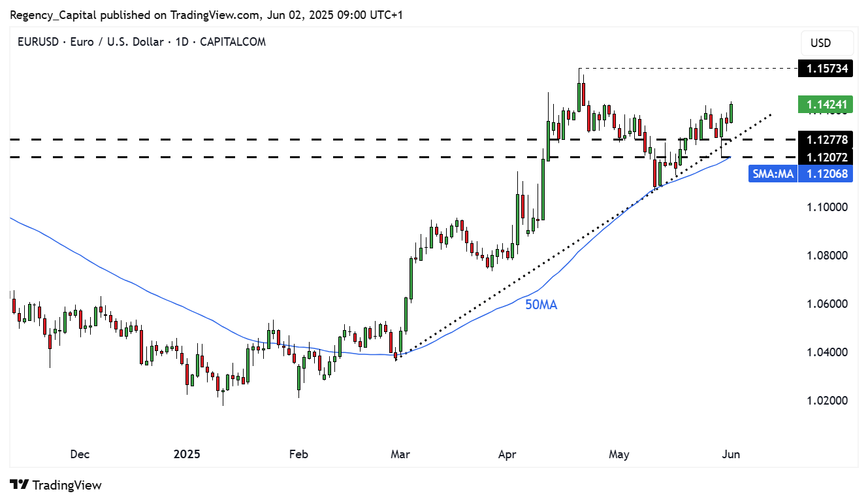Click the 1.12068 SMA value label
Screen dimensions: 868x502
click(826, 173)
